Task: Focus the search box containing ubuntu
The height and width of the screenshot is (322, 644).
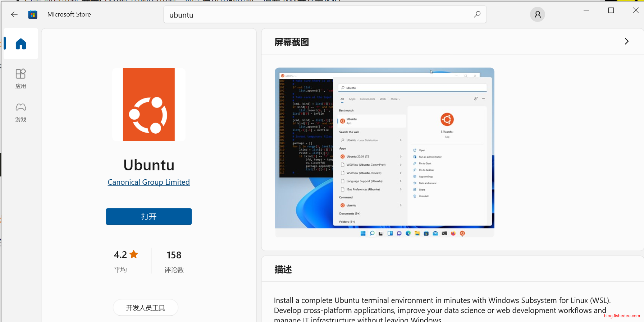Action: point(316,15)
